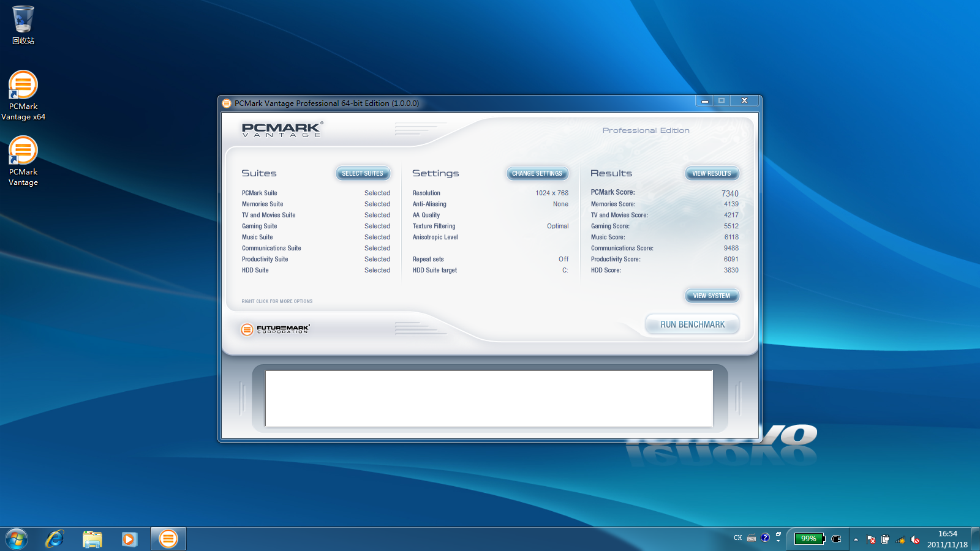Click the PCMark Suite row
Viewport: 980px width, 551px height.
coord(316,193)
